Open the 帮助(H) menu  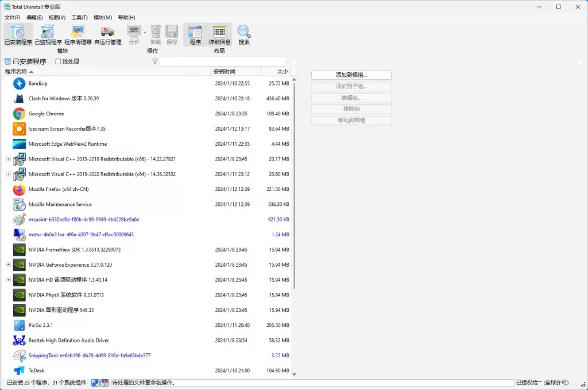[x=127, y=18]
